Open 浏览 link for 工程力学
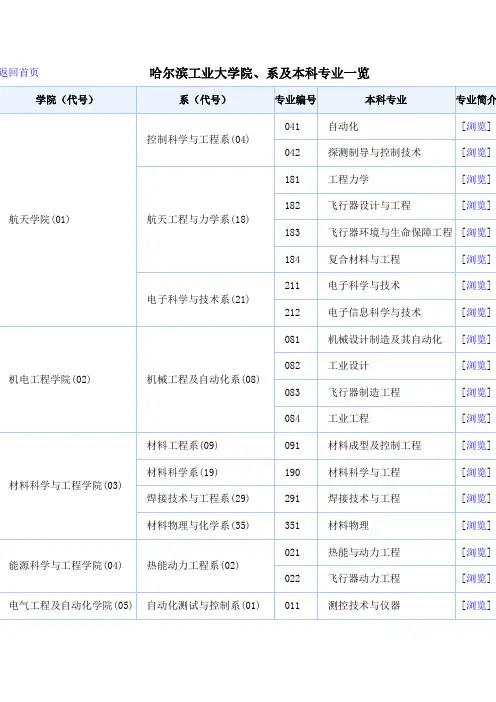 coord(476,180)
